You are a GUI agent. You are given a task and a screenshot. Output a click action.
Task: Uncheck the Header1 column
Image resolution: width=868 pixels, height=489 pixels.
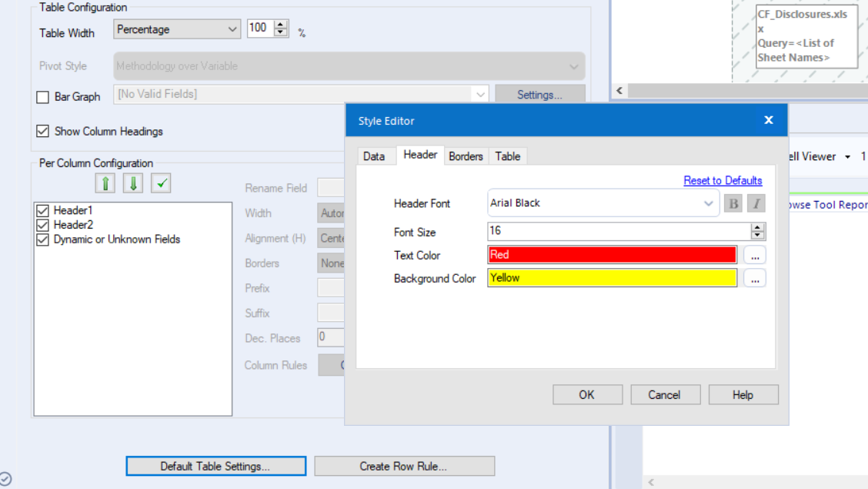pyautogui.click(x=42, y=209)
